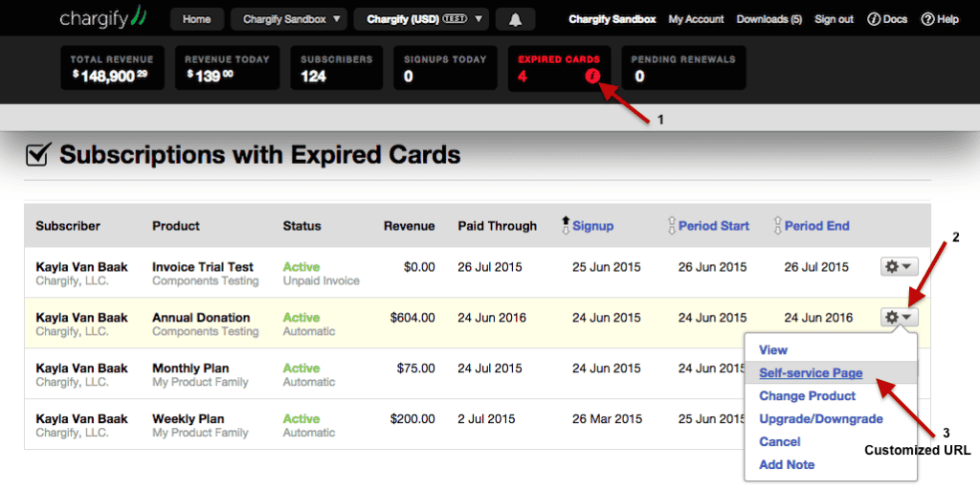This screenshot has width=980, height=492.
Task: Click the Docs info icon link
Action: coord(887,19)
